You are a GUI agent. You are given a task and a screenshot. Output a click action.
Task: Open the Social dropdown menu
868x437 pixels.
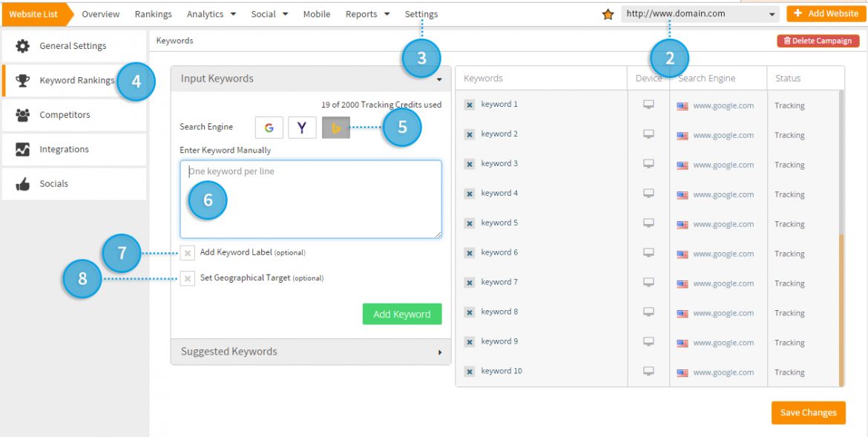pyautogui.click(x=269, y=14)
